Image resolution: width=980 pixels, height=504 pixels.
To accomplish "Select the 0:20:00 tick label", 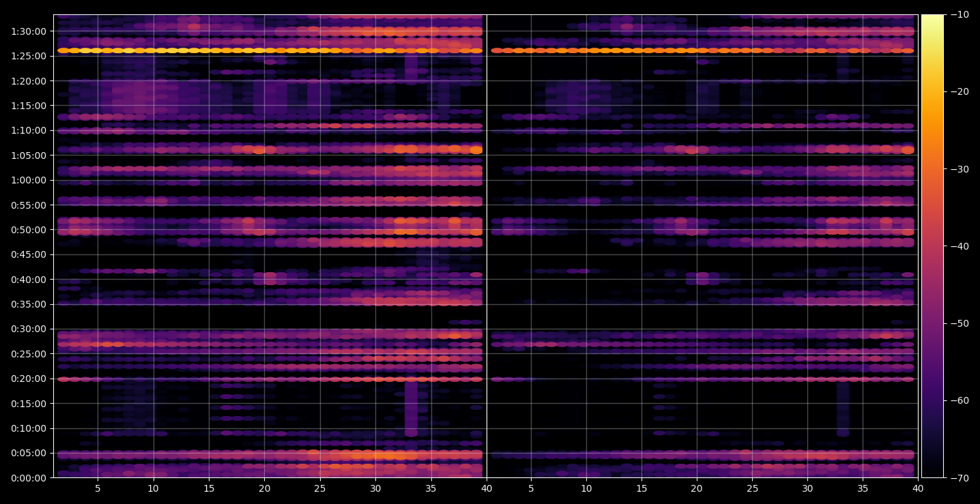I will point(29,379).
